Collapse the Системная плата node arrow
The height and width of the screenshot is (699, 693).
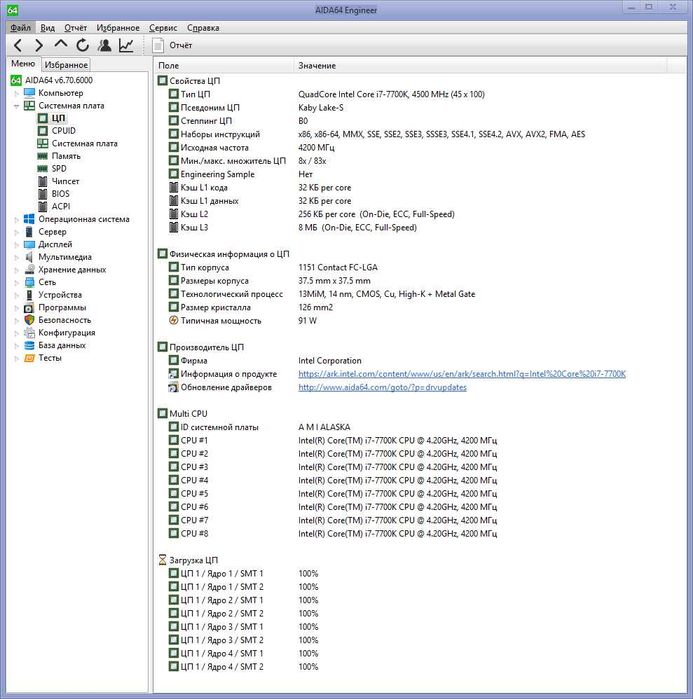pyautogui.click(x=16, y=106)
